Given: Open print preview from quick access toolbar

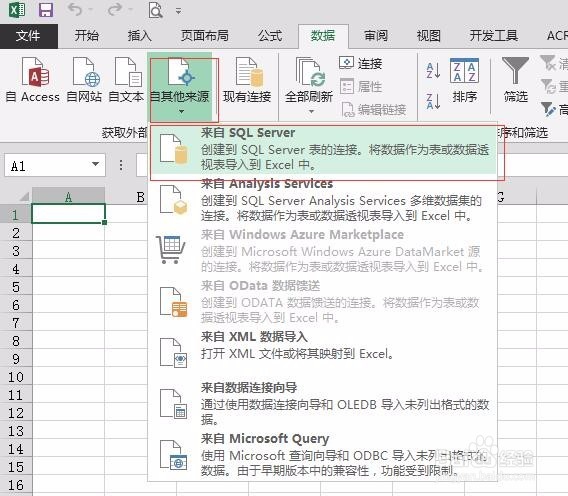Looking at the screenshot, I should point(155,10).
